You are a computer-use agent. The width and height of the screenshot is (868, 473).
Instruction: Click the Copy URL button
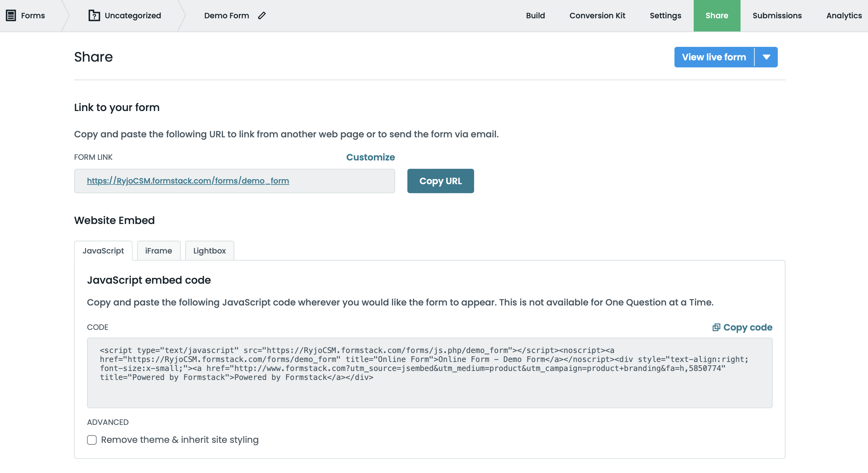pos(440,181)
